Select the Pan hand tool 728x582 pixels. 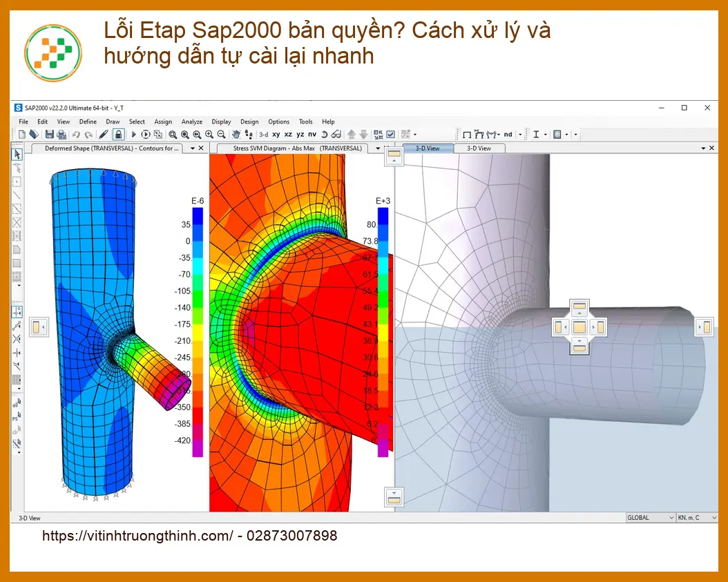(x=236, y=135)
